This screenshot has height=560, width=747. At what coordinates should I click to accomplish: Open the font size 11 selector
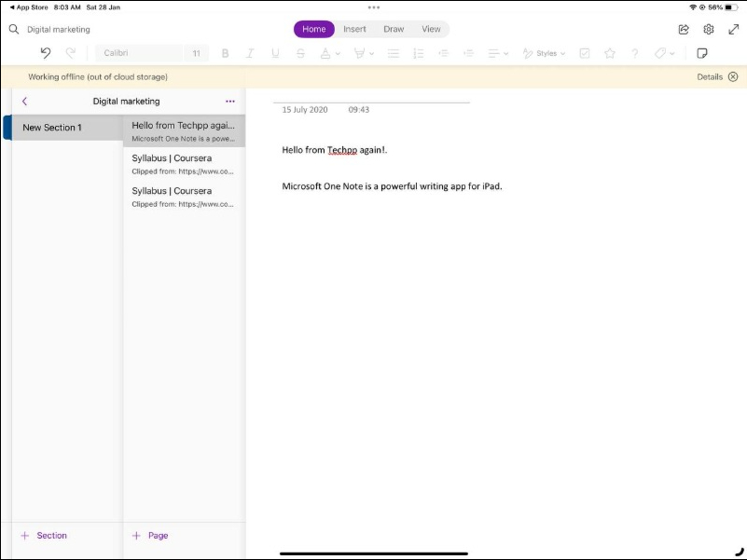pyautogui.click(x=197, y=53)
